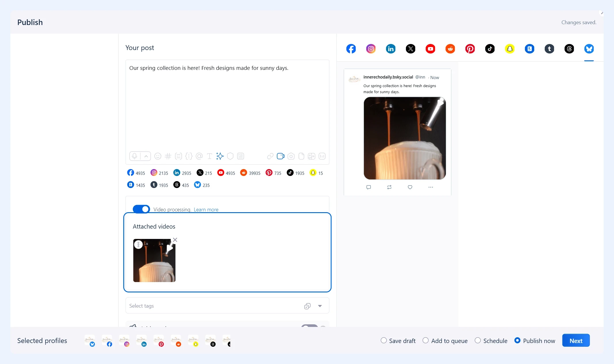Switch to the Reddit preview tab
This screenshot has height=364, width=614.
click(450, 49)
